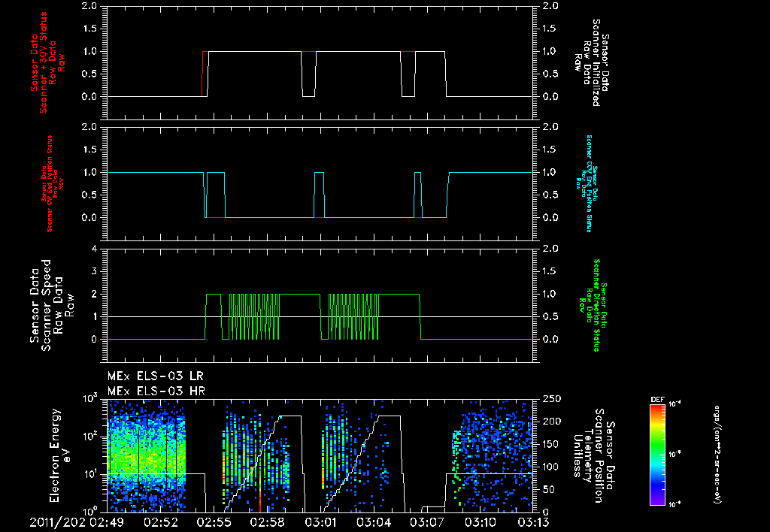Click the red 'Scanner CW End Position Status' title
The image size is (770, 532).
(x=49, y=184)
